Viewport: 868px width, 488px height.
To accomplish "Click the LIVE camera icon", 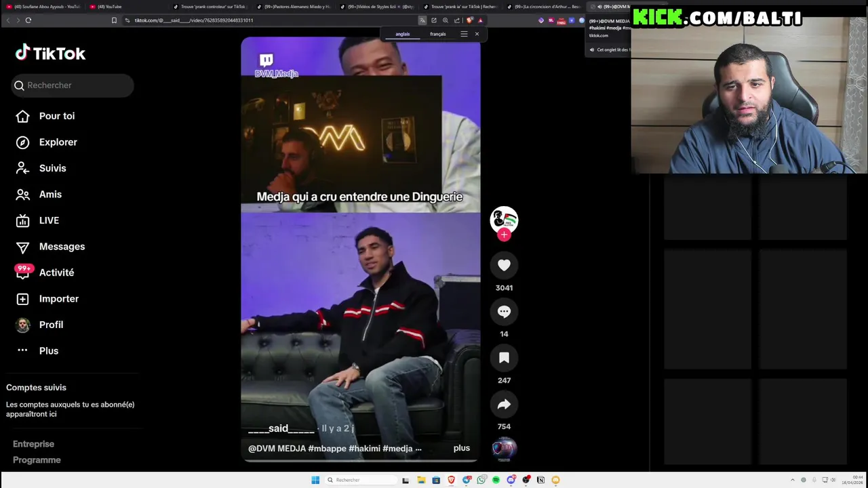I will (22, 220).
